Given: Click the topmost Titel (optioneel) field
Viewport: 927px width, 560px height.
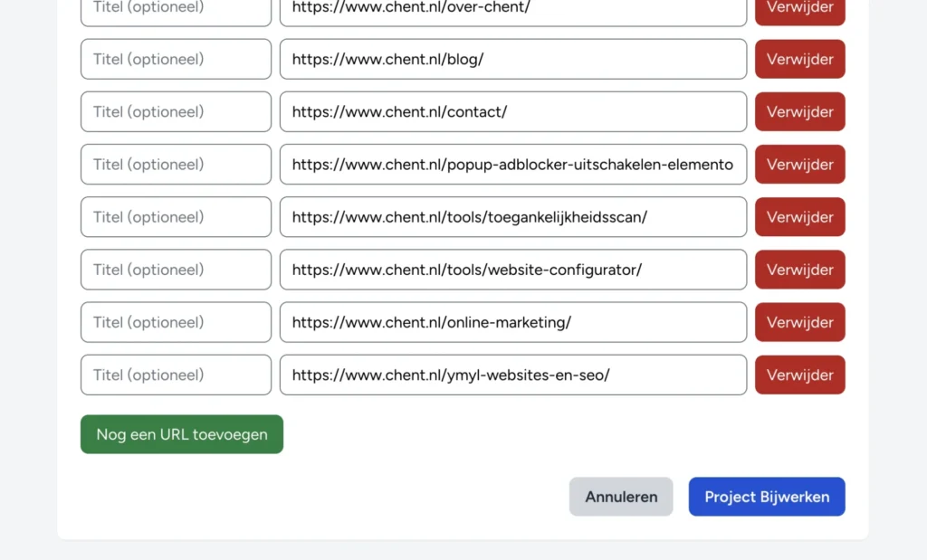Looking at the screenshot, I should click(175, 7).
